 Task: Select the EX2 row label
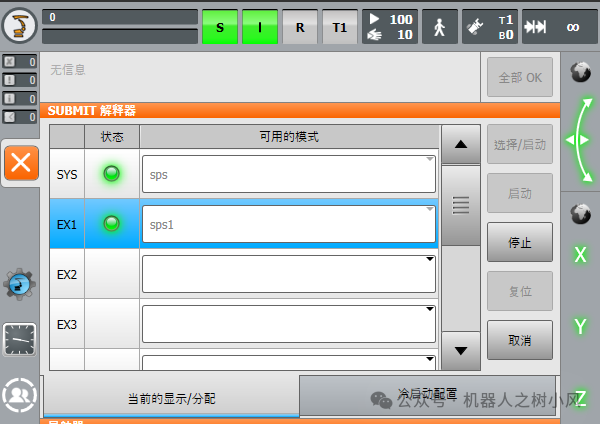(x=67, y=274)
